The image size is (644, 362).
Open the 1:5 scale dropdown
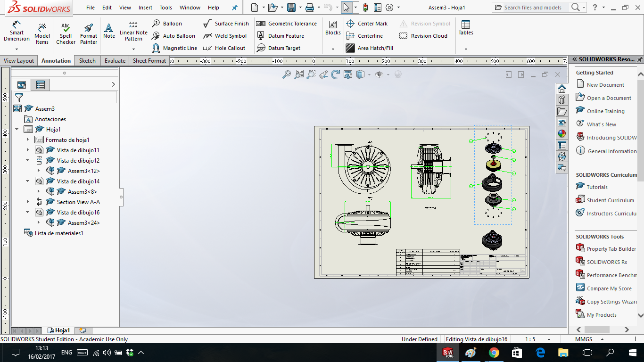[x=548, y=338]
